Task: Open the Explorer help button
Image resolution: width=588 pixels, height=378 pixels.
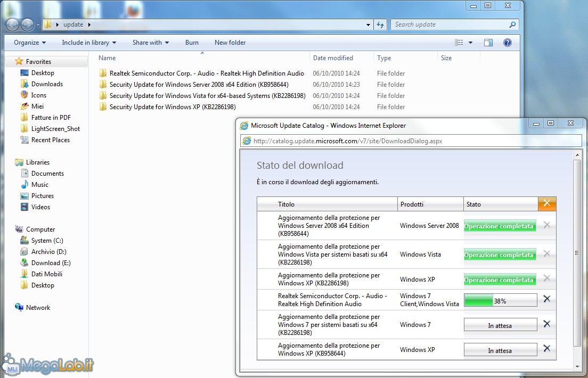Action: point(508,43)
